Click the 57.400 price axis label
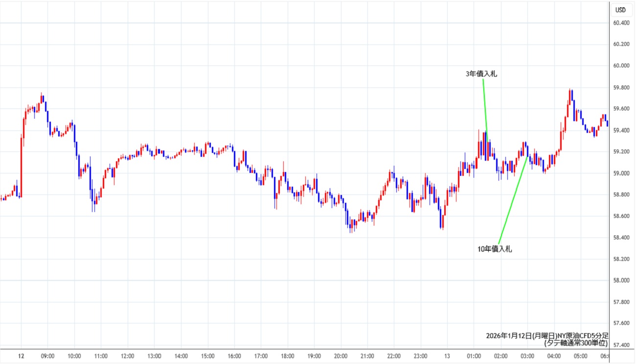The width and height of the screenshot is (636, 364). [x=621, y=345]
